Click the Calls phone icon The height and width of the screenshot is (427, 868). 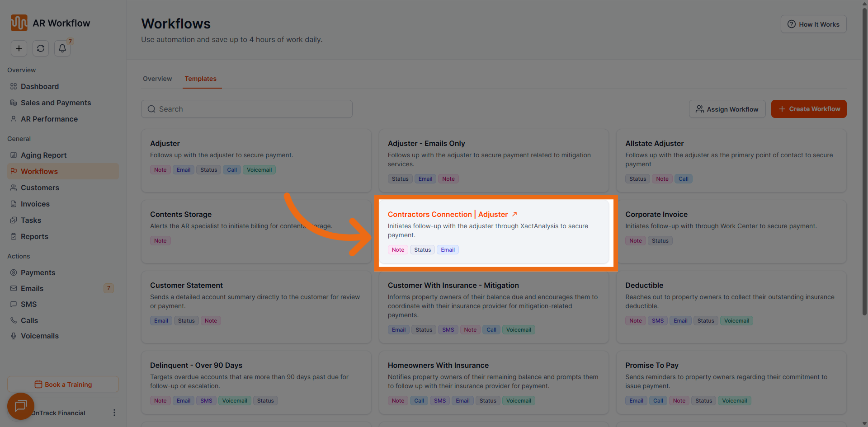[x=14, y=320]
